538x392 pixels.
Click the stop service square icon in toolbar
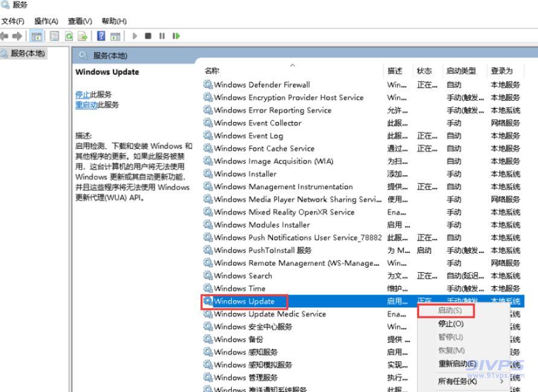coord(148,36)
